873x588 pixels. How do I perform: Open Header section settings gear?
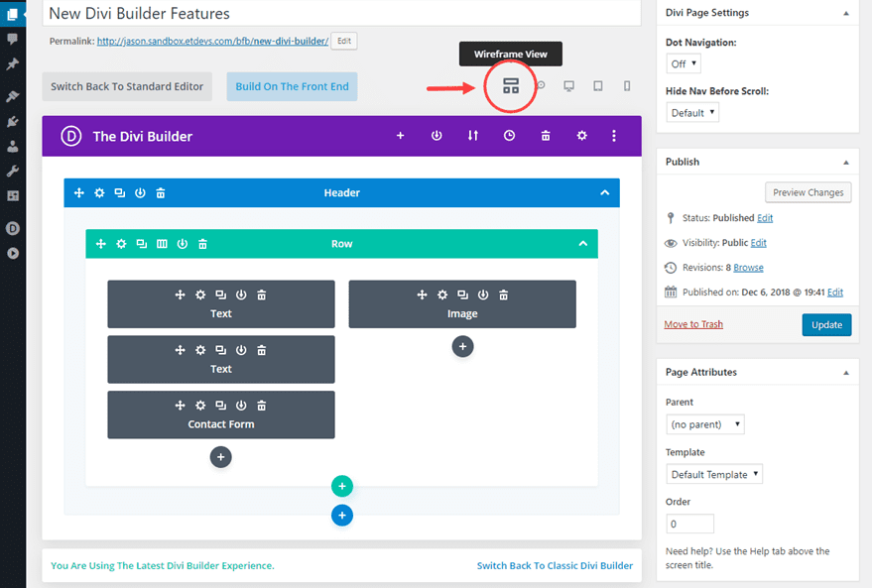pyautogui.click(x=99, y=192)
